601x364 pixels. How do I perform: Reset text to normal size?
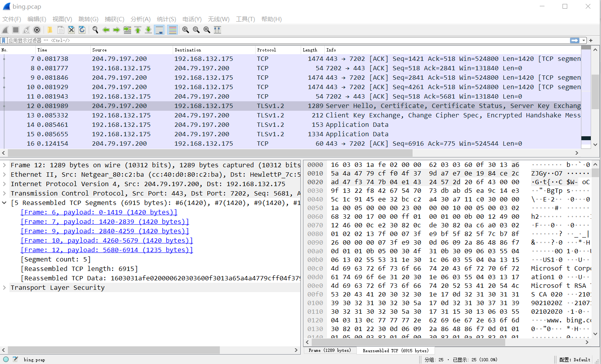pyautogui.click(x=207, y=30)
